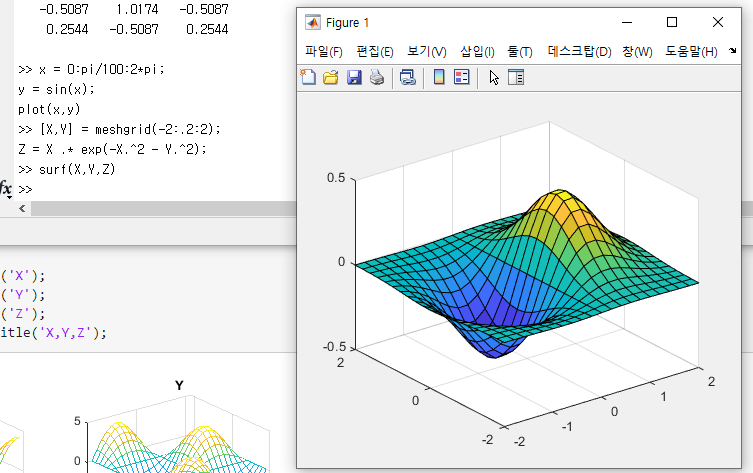
Task: Click the 0.5 z-axis tick label
Action: tap(336, 178)
